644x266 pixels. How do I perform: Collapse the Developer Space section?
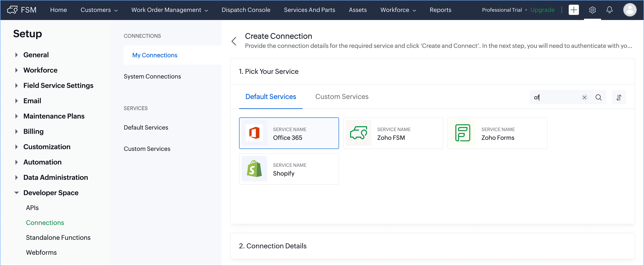tap(17, 193)
